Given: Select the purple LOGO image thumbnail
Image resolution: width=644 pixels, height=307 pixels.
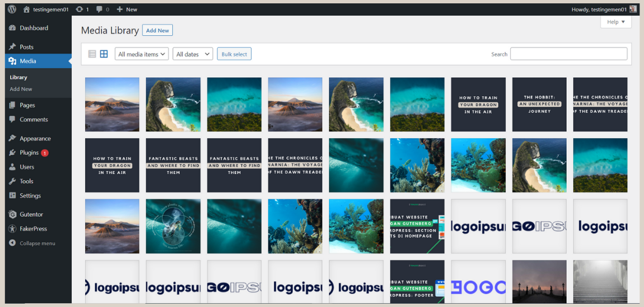Looking at the screenshot, I should pos(478,282).
